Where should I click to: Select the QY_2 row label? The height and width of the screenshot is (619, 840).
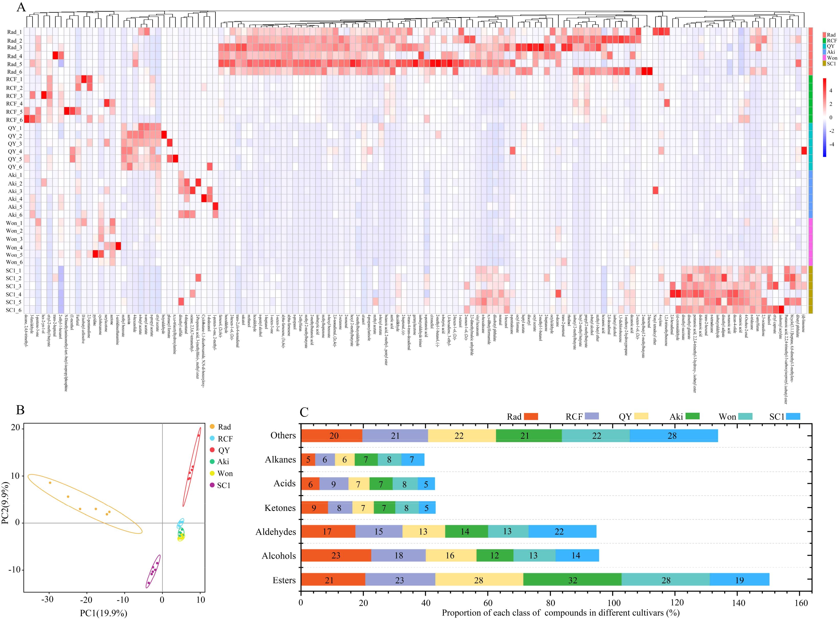(15, 136)
